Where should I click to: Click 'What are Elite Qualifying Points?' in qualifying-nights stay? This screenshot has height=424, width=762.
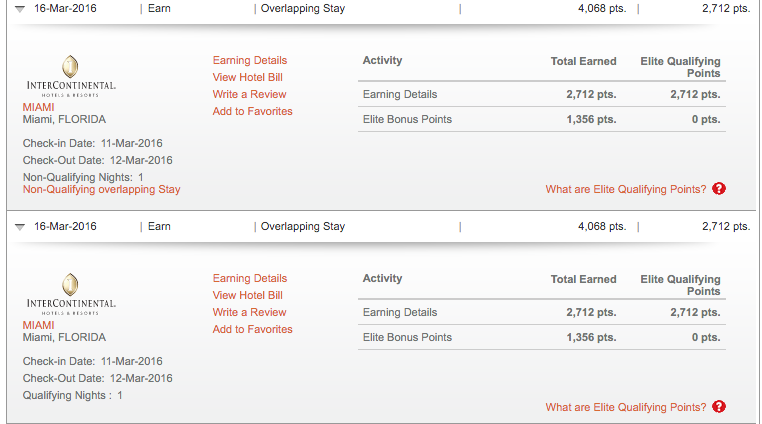(x=625, y=407)
